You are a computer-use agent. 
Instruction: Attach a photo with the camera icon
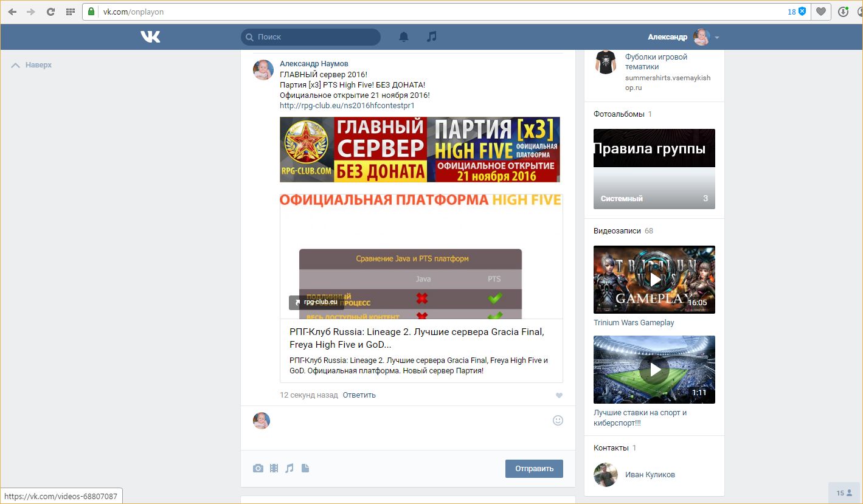pyautogui.click(x=258, y=468)
